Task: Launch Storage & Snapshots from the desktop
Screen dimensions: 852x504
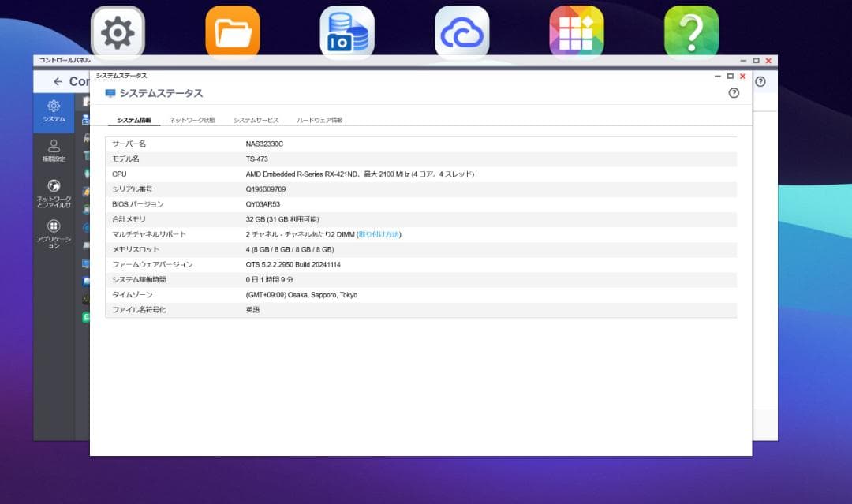Action: tap(347, 32)
